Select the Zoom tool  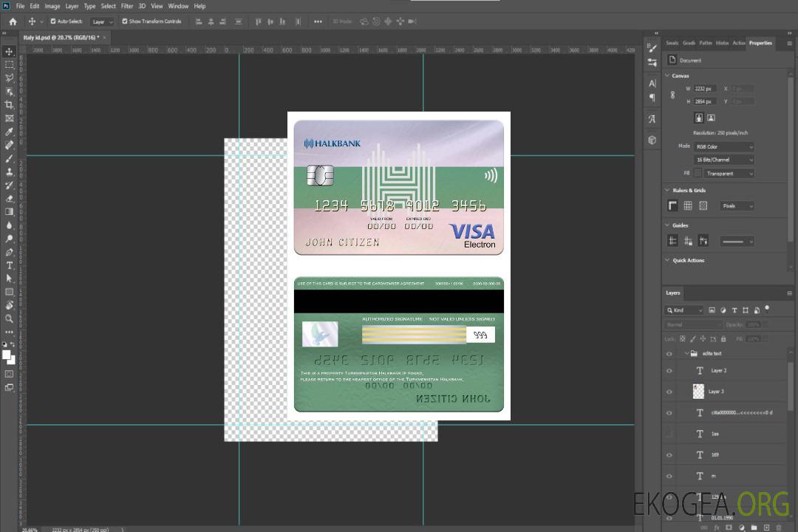[9, 318]
